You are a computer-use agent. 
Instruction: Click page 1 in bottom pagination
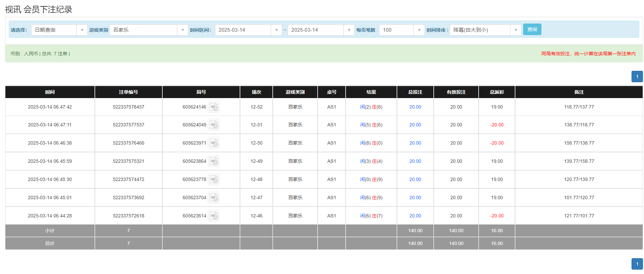click(x=637, y=264)
